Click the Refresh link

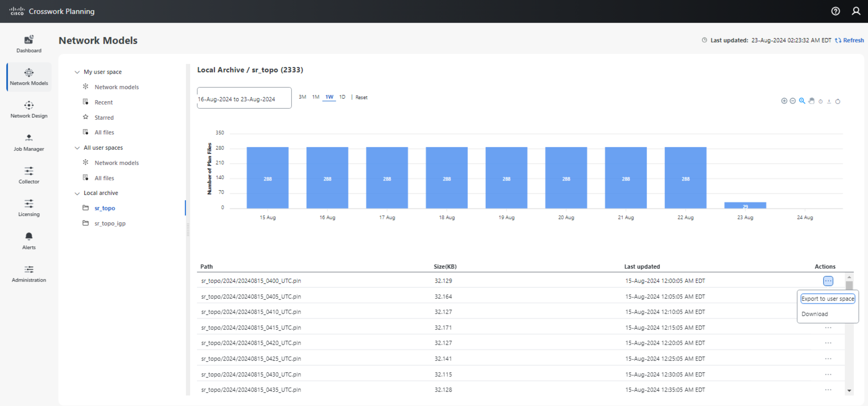tap(850, 40)
